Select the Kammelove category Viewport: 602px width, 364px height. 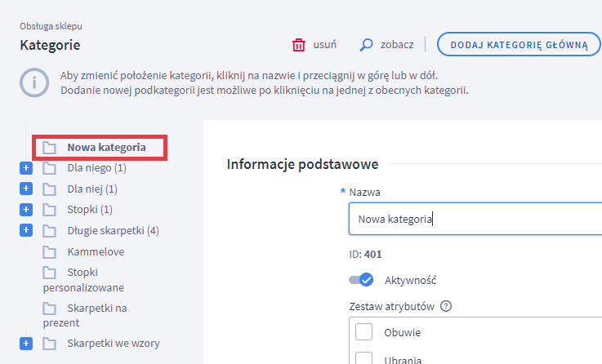pyautogui.click(x=96, y=251)
